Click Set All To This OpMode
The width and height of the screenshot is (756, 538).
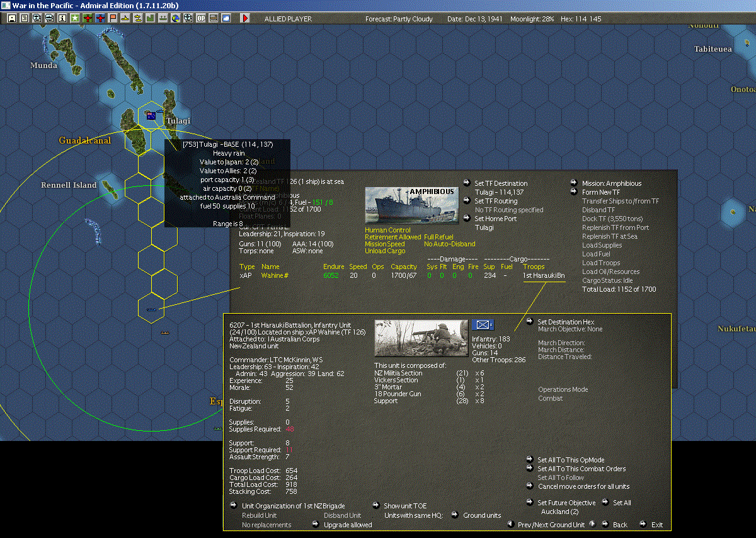(x=571, y=460)
